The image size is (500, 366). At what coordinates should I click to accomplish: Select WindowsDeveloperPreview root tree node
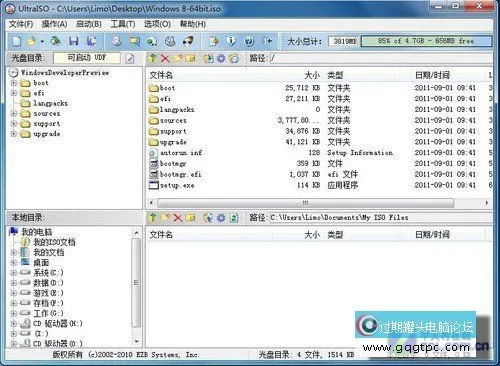pyautogui.click(x=65, y=72)
